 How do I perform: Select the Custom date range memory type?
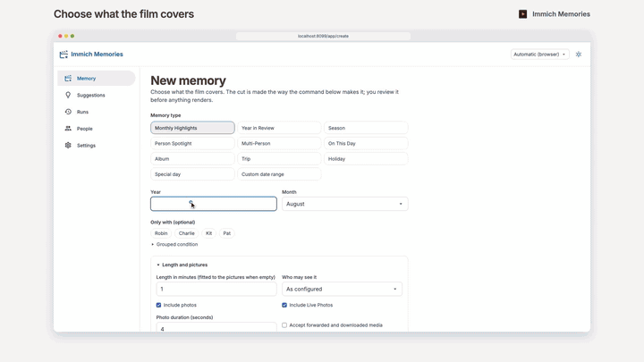(279, 174)
